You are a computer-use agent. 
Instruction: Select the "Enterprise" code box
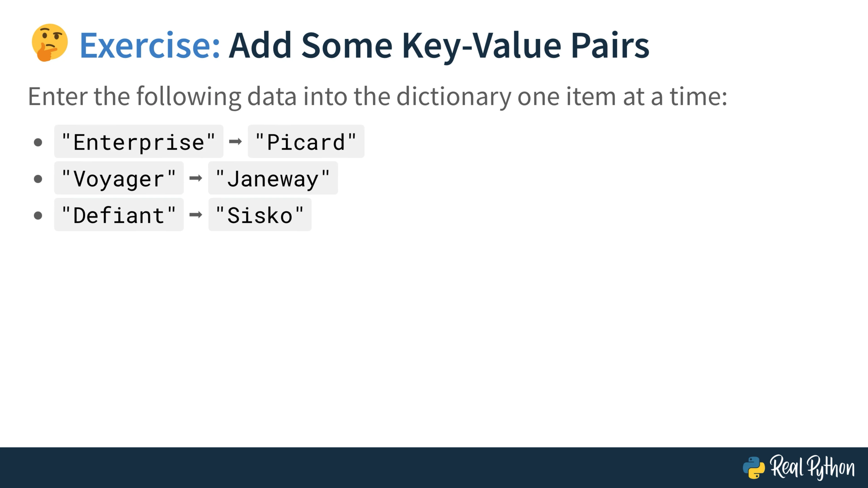[139, 142]
